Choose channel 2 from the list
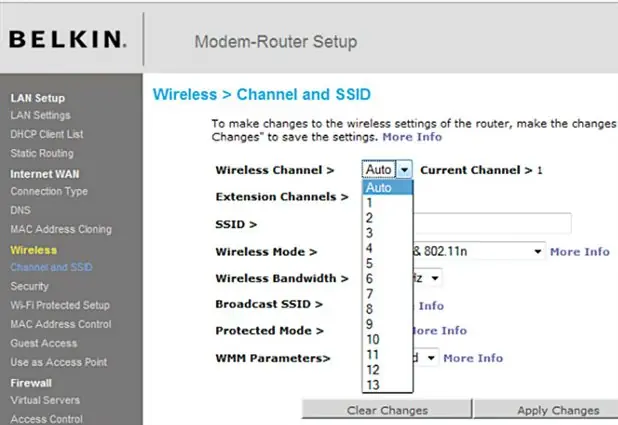The height and width of the screenshot is (425, 618). pos(387,218)
